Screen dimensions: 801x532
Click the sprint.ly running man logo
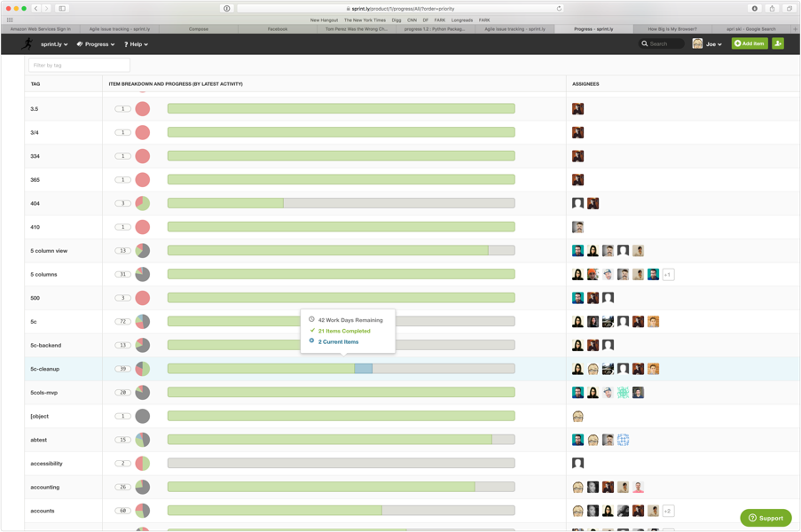coord(27,43)
